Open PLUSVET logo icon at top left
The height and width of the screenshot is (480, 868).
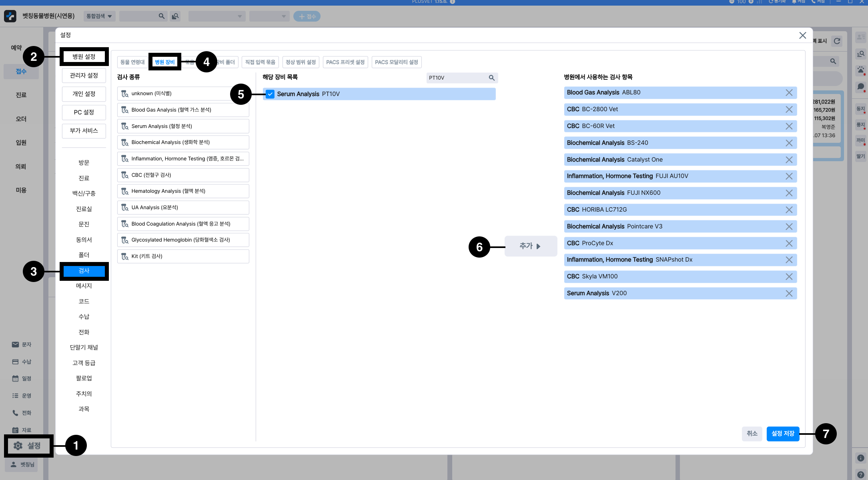(x=10, y=16)
